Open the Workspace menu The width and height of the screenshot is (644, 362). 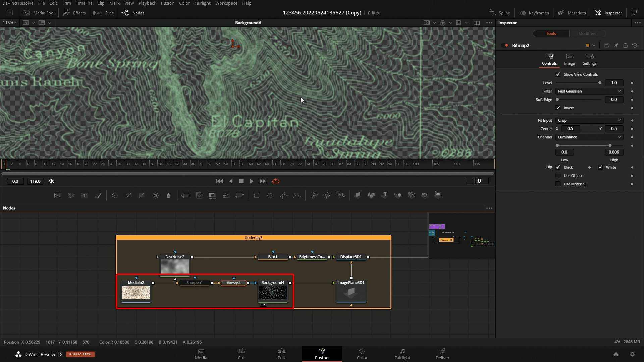click(x=226, y=3)
